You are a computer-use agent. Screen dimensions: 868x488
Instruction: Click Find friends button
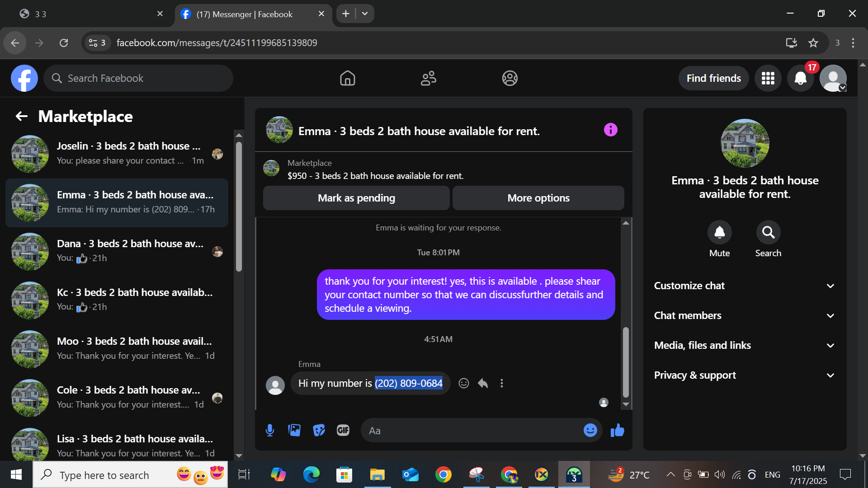point(713,78)
